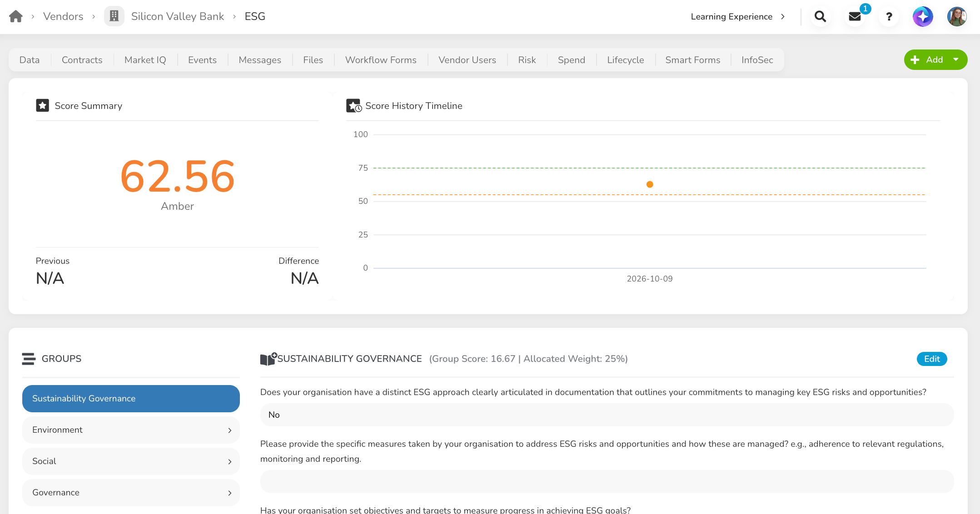Launch the AI assistant sparkle icon

pos(923,17)
